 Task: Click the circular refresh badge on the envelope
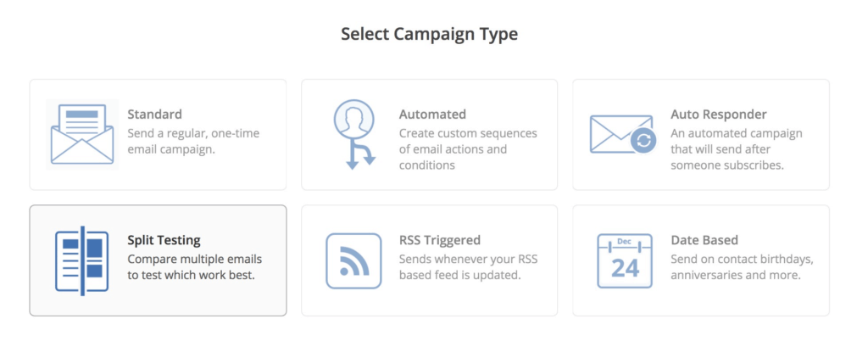tap(643, 141)
